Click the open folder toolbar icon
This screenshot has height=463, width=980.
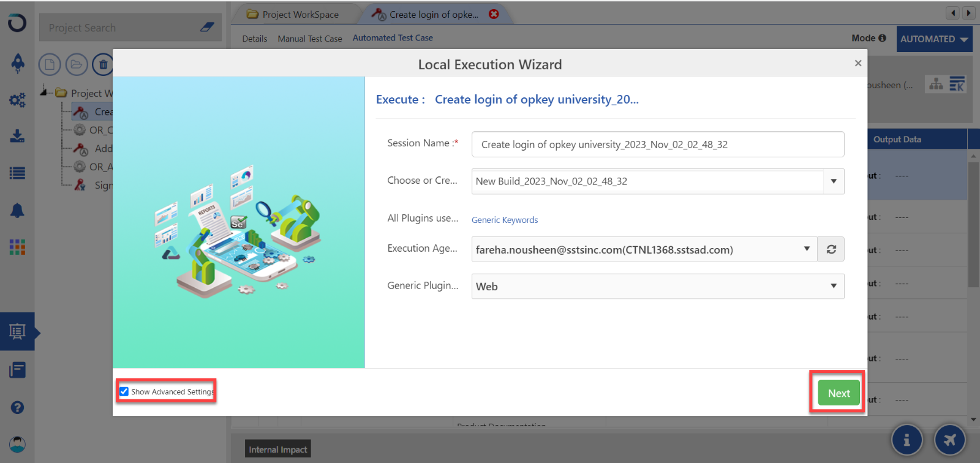point(76,64)
